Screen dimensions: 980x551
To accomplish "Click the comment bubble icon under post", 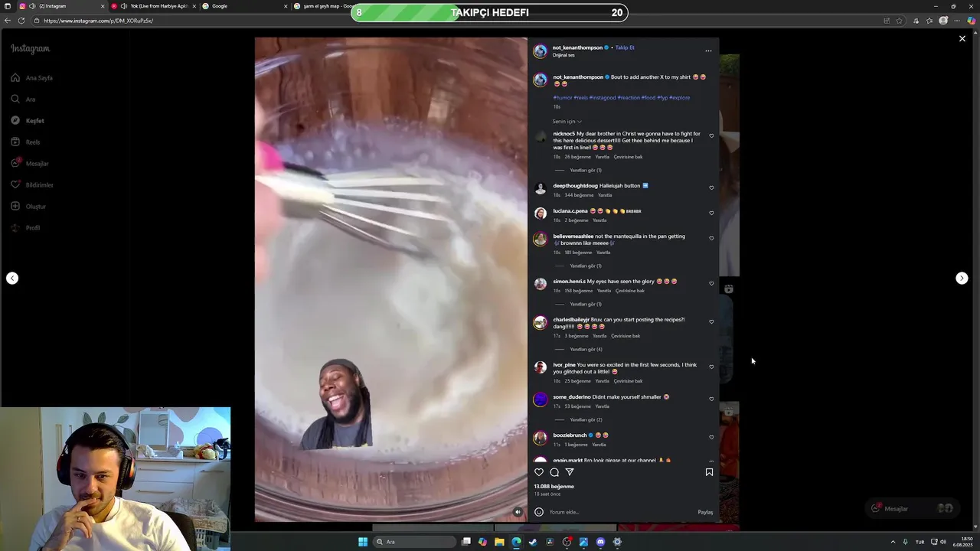I will tap(554, 472).
